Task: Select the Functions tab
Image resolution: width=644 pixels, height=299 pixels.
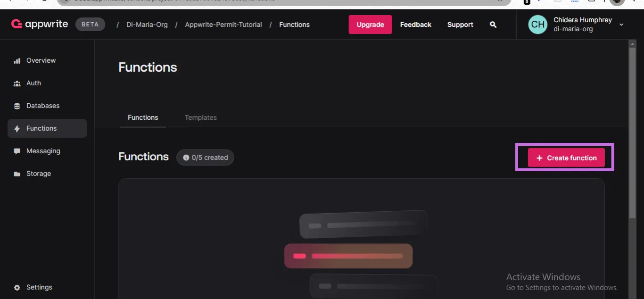Action: (x=143, y=117)
